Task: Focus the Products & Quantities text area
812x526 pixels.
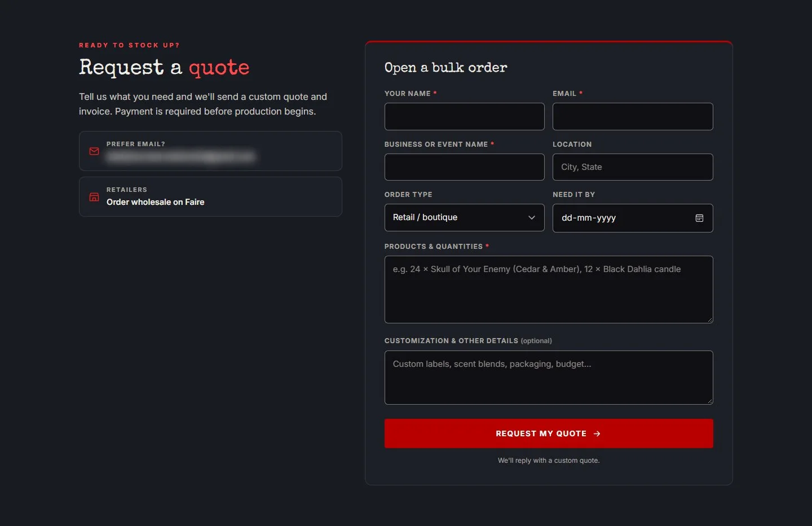Action: pyautogui.click(x=549, y=290)
